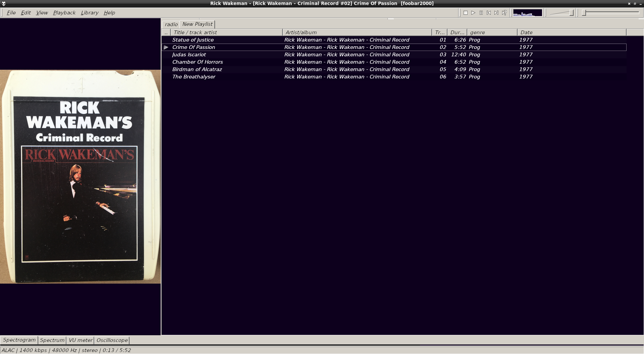Open the Library menu
644x354 pixels.
click(x=90, y=13)
